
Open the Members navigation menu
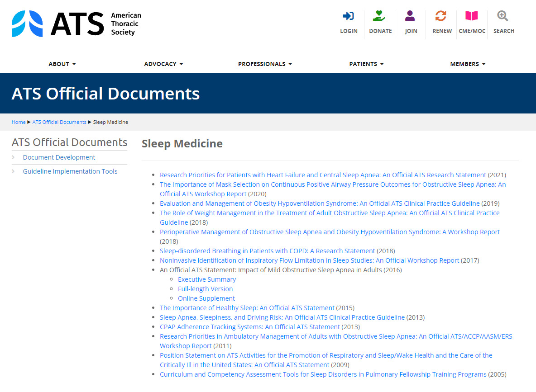pyautogui.click(x=468, y=64)
